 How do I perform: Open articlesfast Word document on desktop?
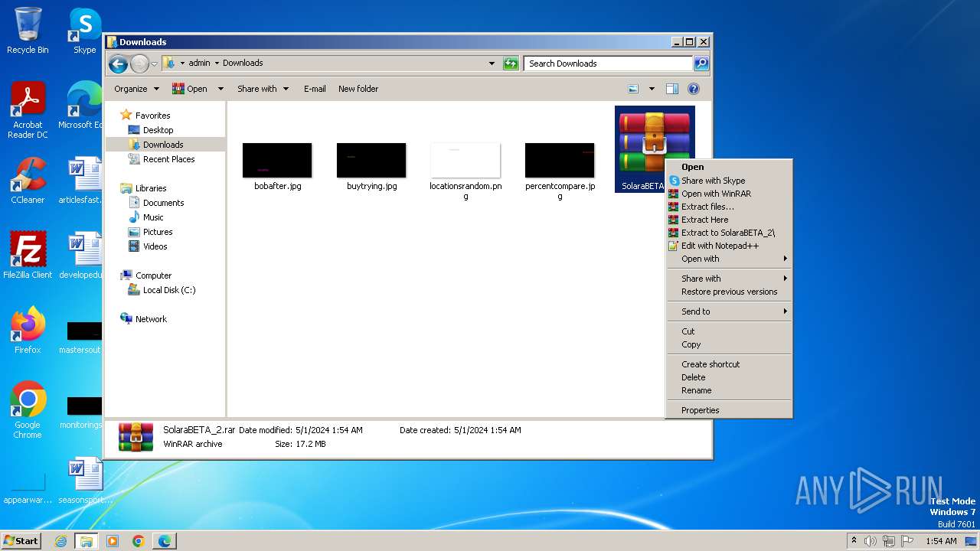[83, 181]
